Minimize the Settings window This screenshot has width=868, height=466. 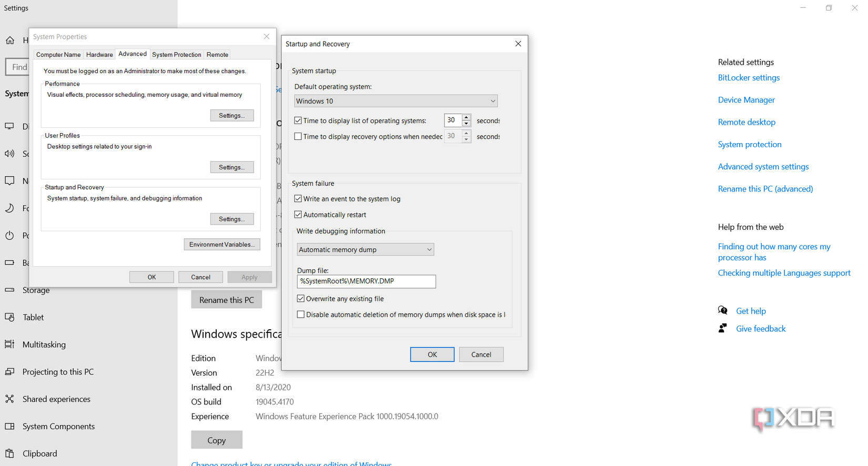[x=803, y=8]
